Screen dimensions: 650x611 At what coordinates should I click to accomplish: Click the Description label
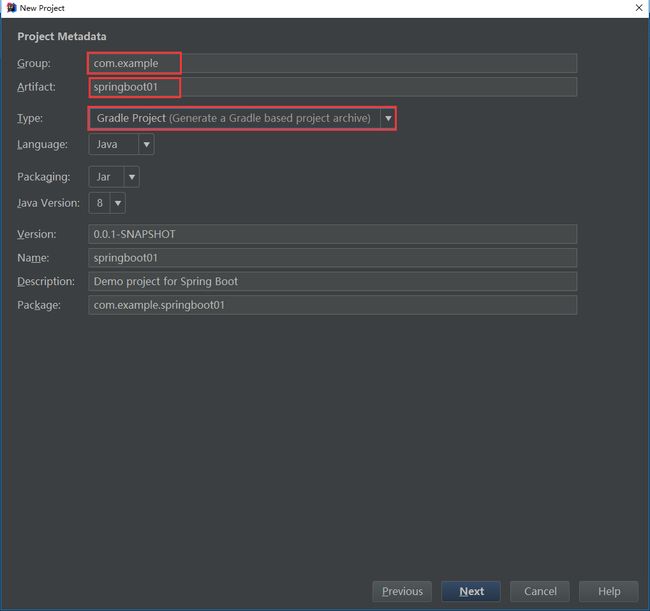(46, 281)
